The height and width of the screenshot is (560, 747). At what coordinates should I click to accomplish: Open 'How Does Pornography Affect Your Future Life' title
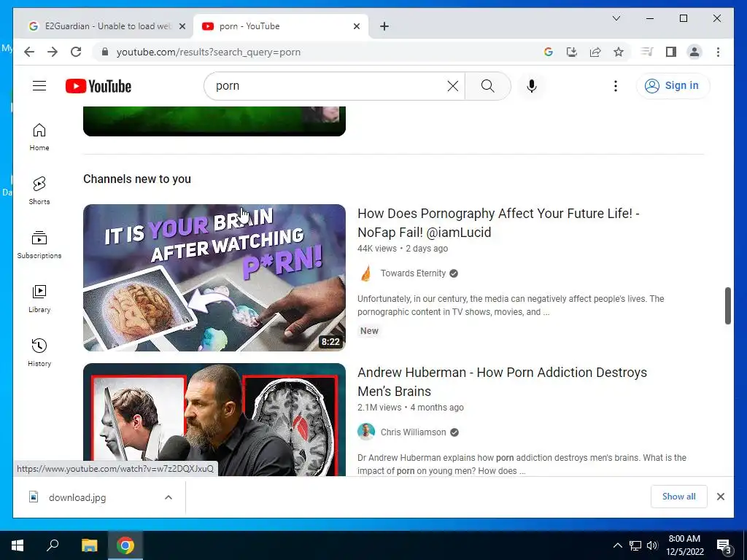click(x=498, y=222)
